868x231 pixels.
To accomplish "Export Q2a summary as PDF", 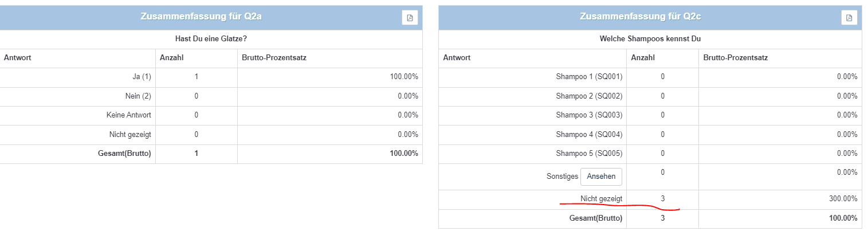I will 410,18.
